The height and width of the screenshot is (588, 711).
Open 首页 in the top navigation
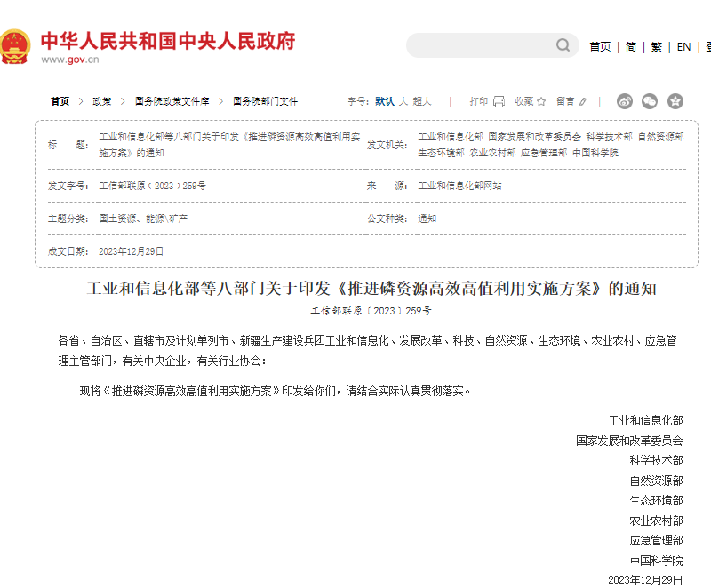click(x=600, y=47)
